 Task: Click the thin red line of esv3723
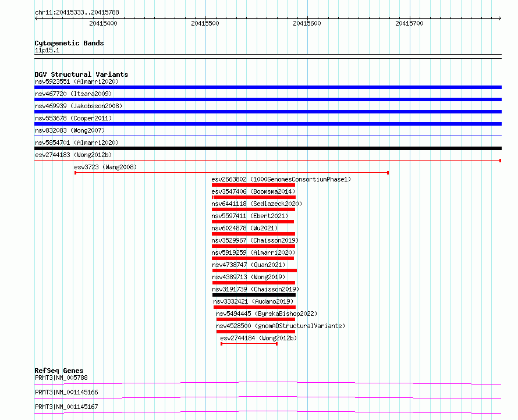(x=232, y=173)
